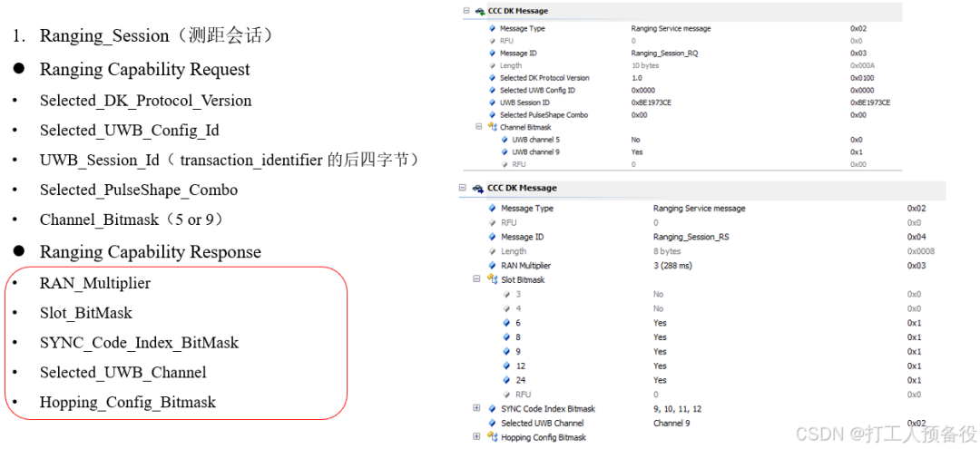Click the diamond icon beside Selected UWB Channel
This screenshot has width=980, height=449.
(x=493, y=423)
